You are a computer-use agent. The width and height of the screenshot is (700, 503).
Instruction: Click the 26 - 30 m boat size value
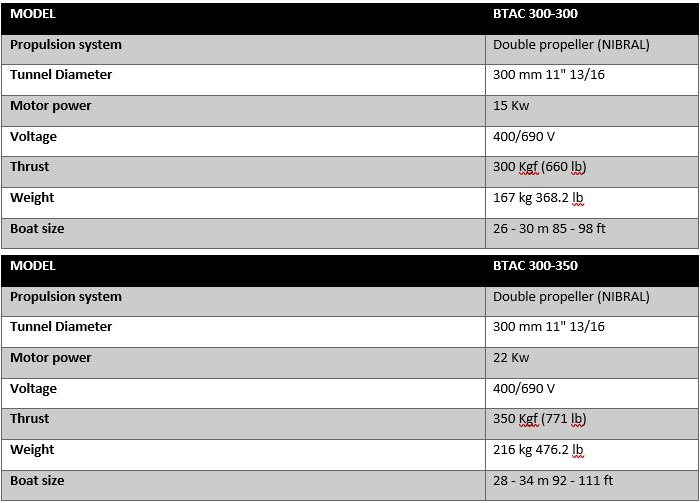[549, 229]
